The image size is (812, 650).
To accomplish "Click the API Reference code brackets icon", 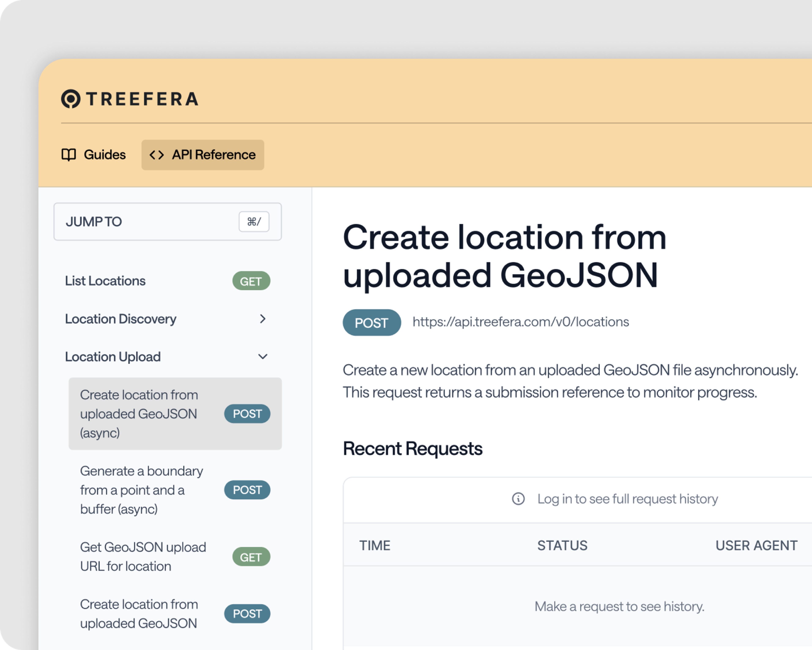I will pyautogui.click(x=157, y=155).
